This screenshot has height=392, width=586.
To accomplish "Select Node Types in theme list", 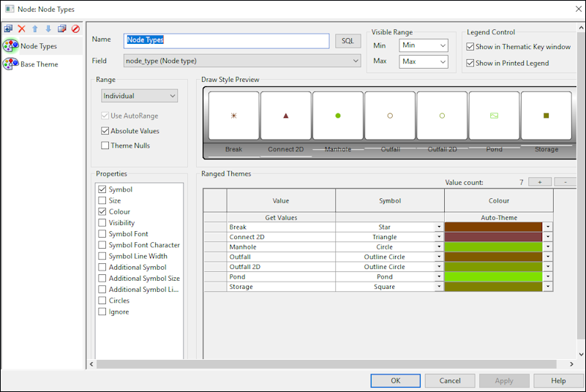I will [x=39, y=46].
